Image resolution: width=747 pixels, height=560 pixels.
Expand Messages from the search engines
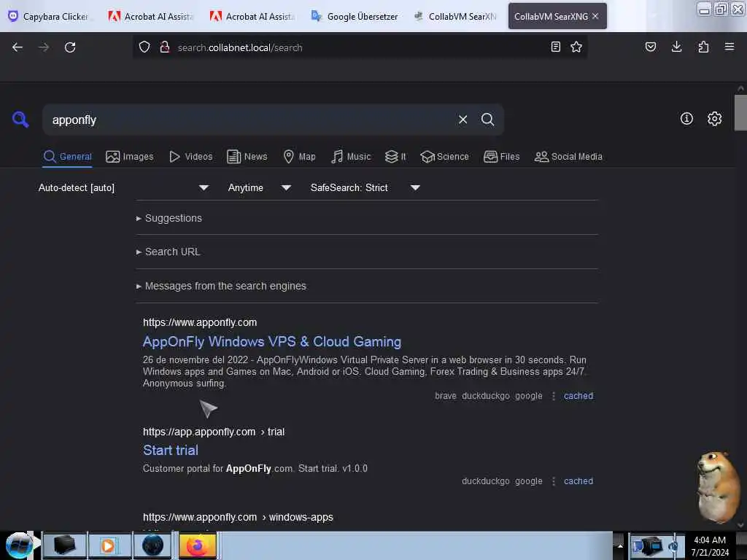click(x=221, y=286)
